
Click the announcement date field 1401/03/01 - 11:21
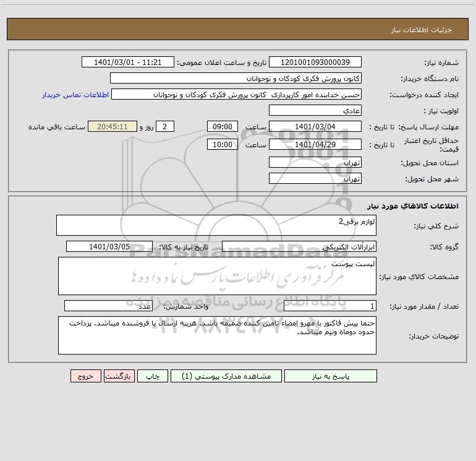[x=128, y=62]
